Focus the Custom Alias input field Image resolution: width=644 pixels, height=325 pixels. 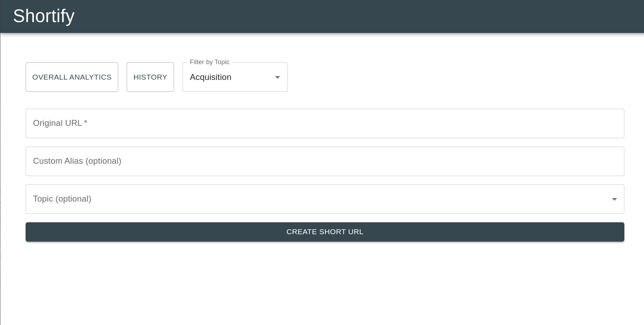pos(325,161)
